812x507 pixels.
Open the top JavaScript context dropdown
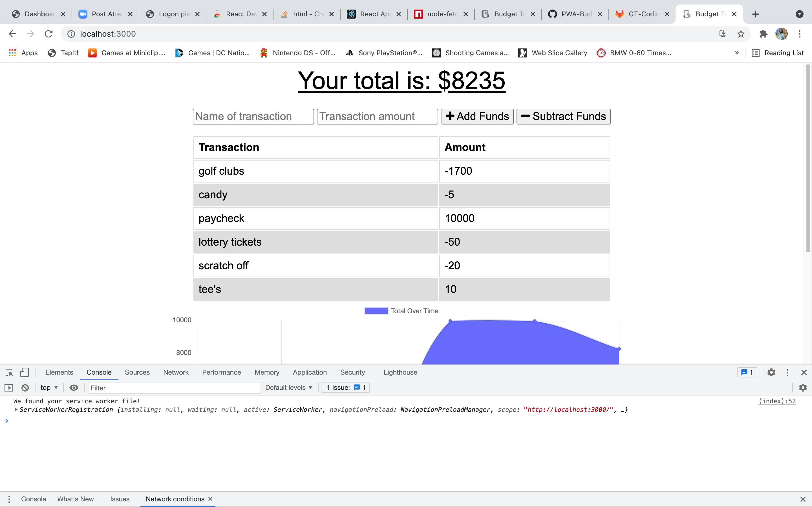49,388
